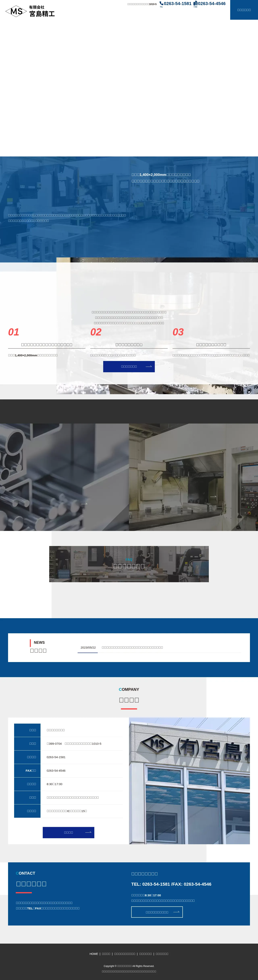
Task: Click the blue button below the company table
Action: tap(68, 832)
